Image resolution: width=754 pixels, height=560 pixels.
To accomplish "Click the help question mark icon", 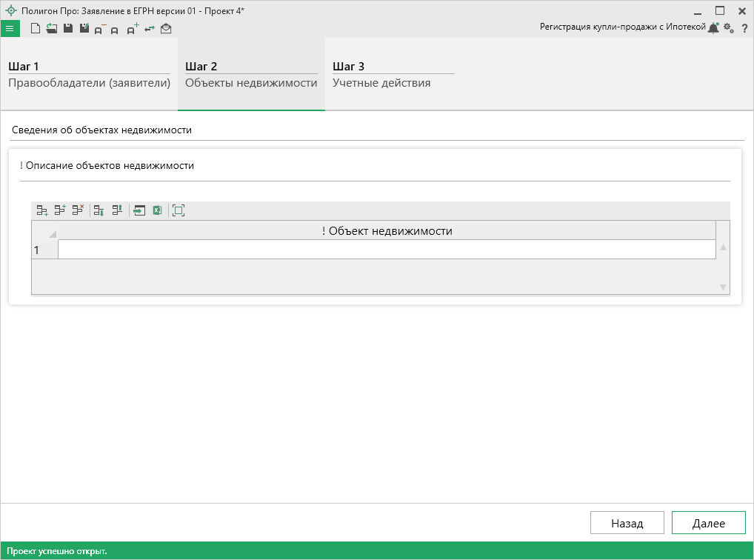I will [x=744, y=28].
